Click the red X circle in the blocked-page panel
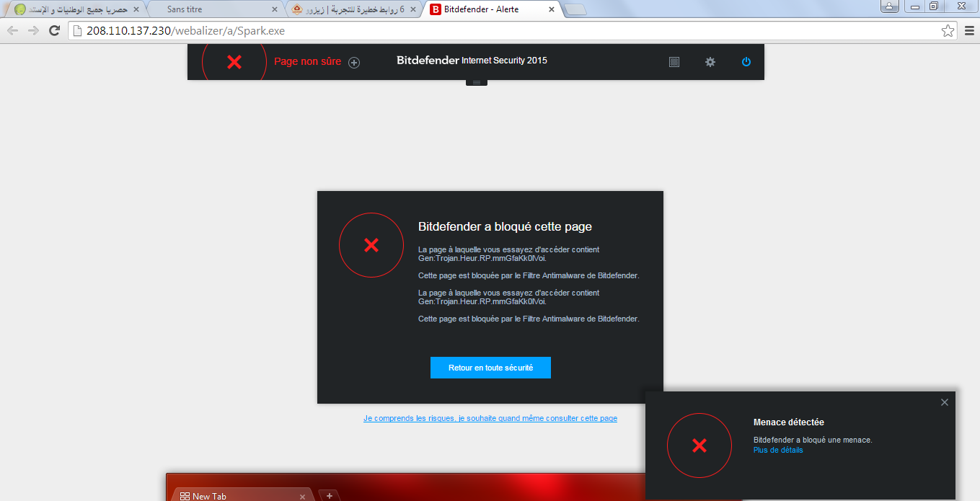The image size is (980, 501). coord(371,245)
